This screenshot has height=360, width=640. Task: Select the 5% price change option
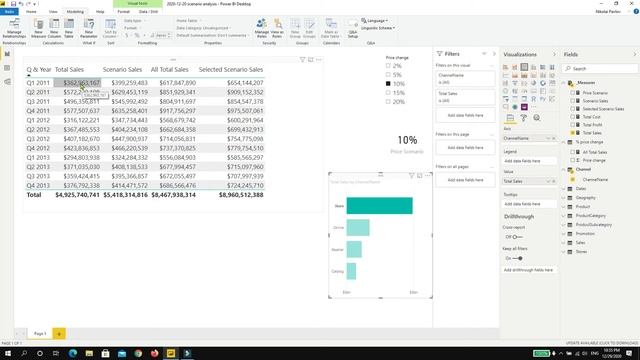(388, 75)
